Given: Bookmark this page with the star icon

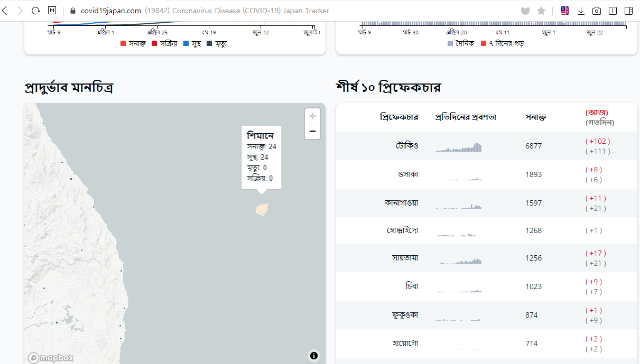Looking at the screenshot, I should click(541, 11).
